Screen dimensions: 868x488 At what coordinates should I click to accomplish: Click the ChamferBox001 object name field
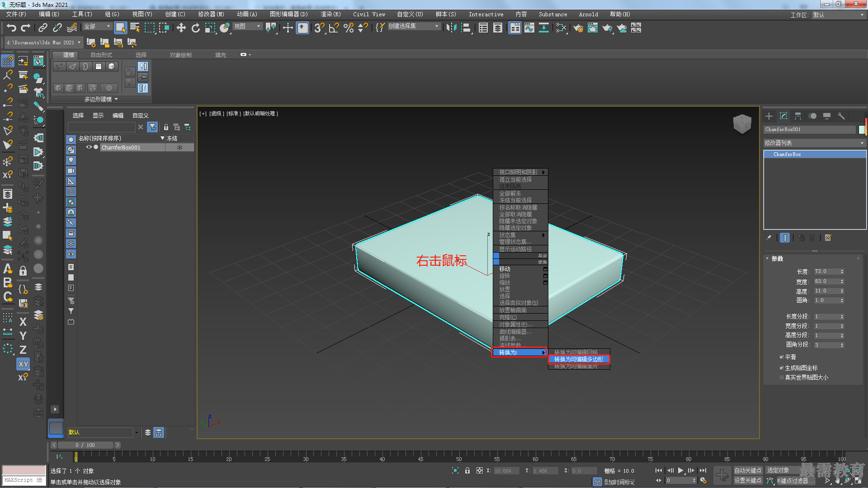pyautogui.click(x=809, y=130)
